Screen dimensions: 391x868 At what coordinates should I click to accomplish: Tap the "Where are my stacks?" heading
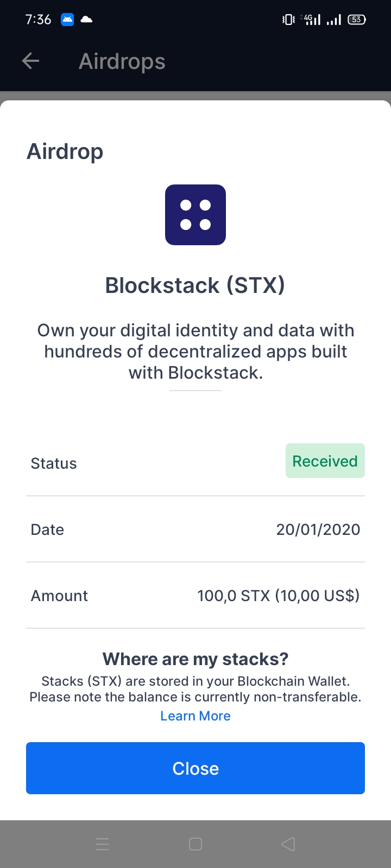(195, 659)
